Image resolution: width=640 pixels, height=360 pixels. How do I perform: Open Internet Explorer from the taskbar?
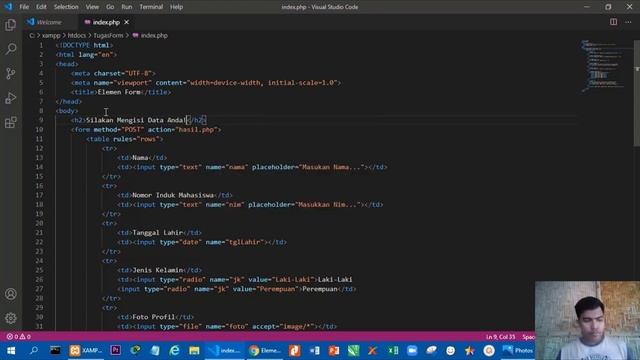pyautogui.click(x=174, y=351)
